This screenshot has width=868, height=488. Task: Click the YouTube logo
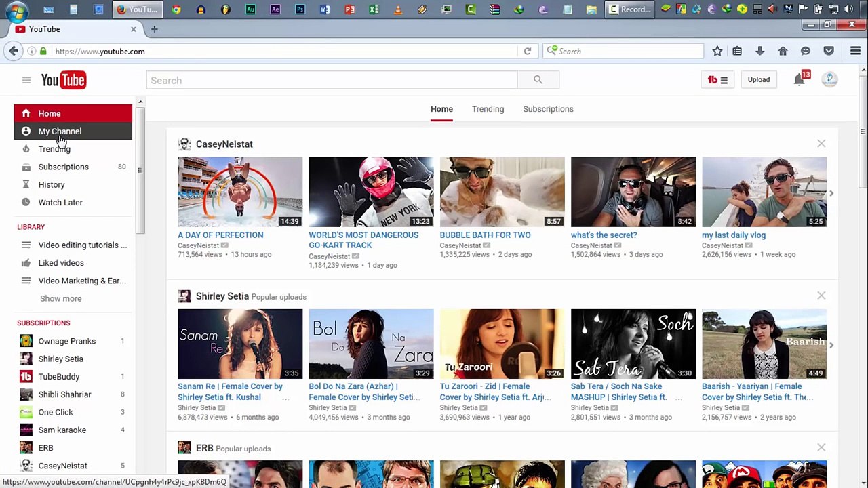[63, 80]
